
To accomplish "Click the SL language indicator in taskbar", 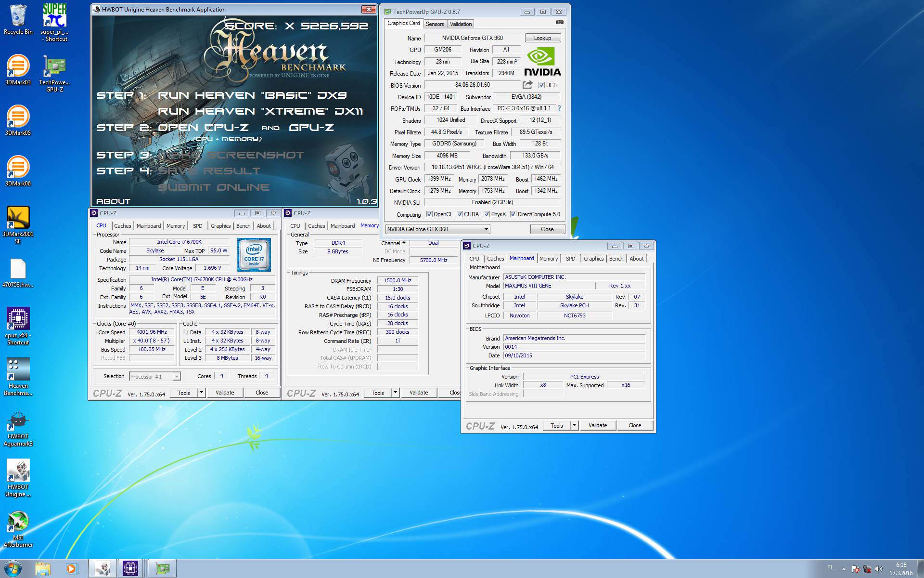I will click(830, 568).
